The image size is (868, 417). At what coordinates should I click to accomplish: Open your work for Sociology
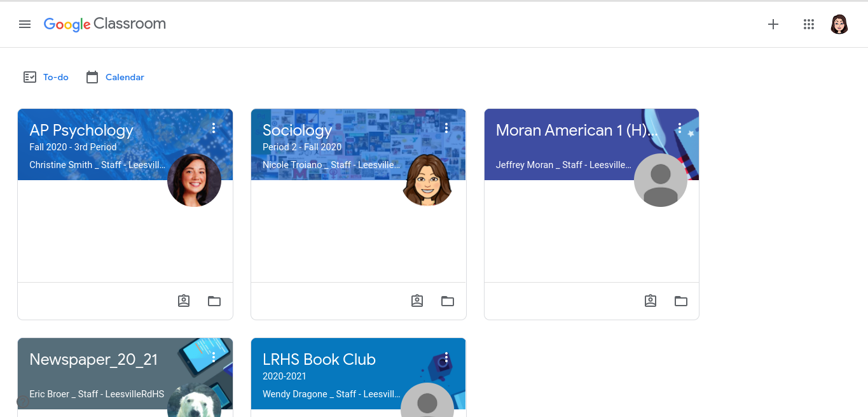pos(417,301)
